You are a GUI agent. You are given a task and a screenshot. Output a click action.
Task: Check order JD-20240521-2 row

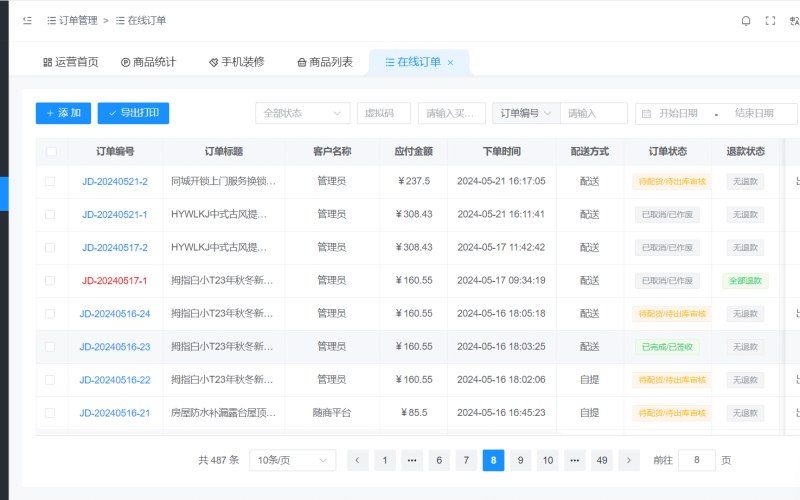pos(50,181)
